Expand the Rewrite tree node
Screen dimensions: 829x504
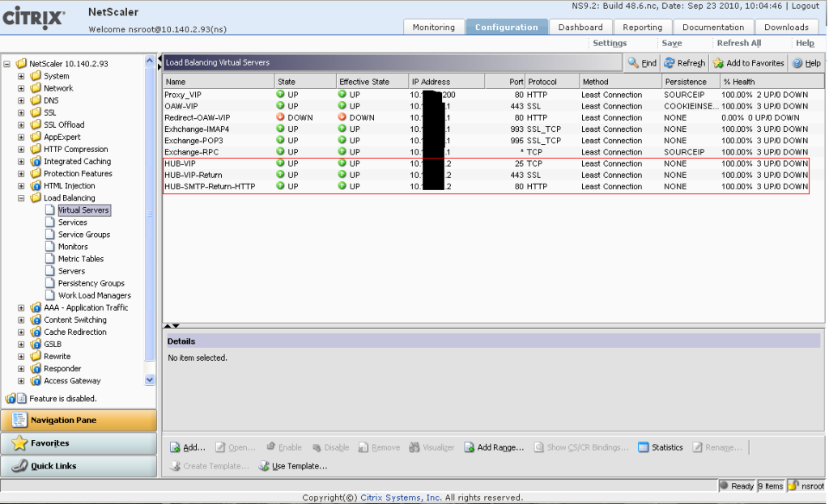21,357
